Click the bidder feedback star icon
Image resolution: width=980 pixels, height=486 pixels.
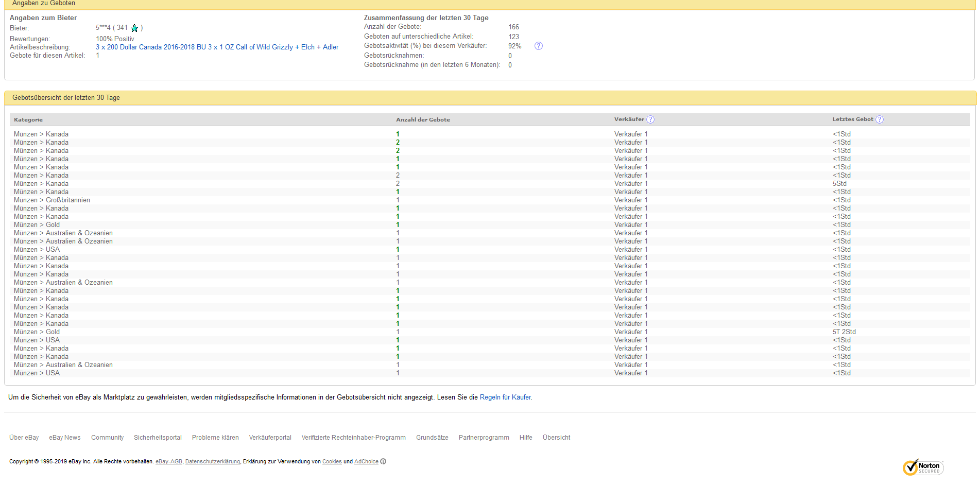coord(134,28)
